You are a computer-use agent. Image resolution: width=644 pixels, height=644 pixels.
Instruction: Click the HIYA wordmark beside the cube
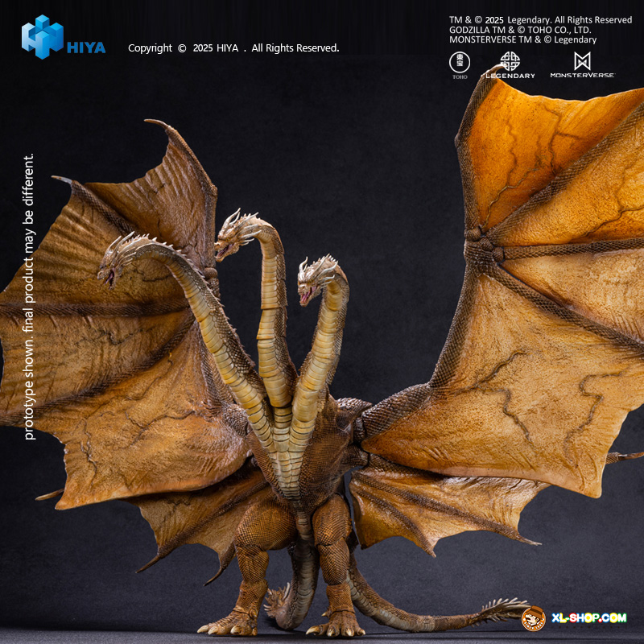click(85, 47)
